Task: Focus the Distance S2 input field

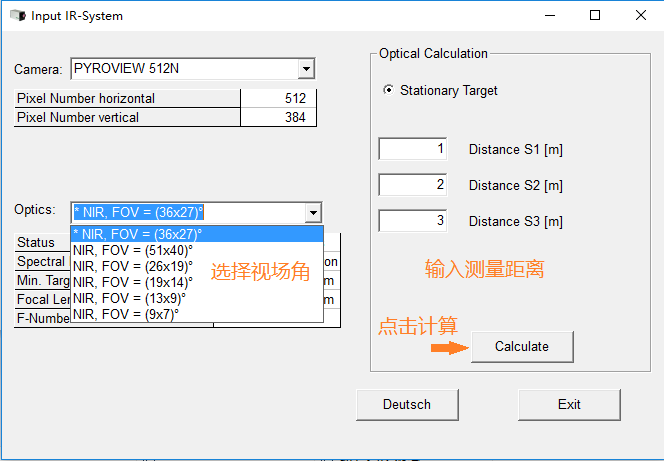Action: click(413, 185)
